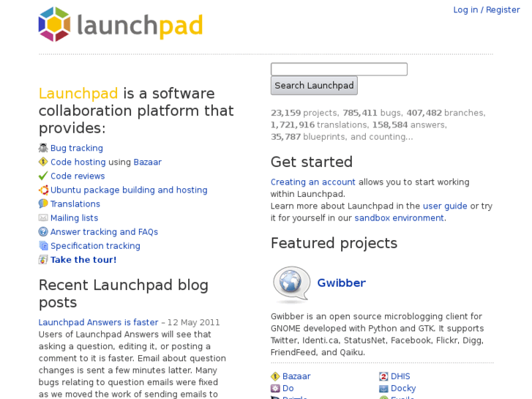This screenshot has height=399, width=532.
Task: Click the 'Recent Launchpad blog posts' heading
Action: tap(124, 294)
